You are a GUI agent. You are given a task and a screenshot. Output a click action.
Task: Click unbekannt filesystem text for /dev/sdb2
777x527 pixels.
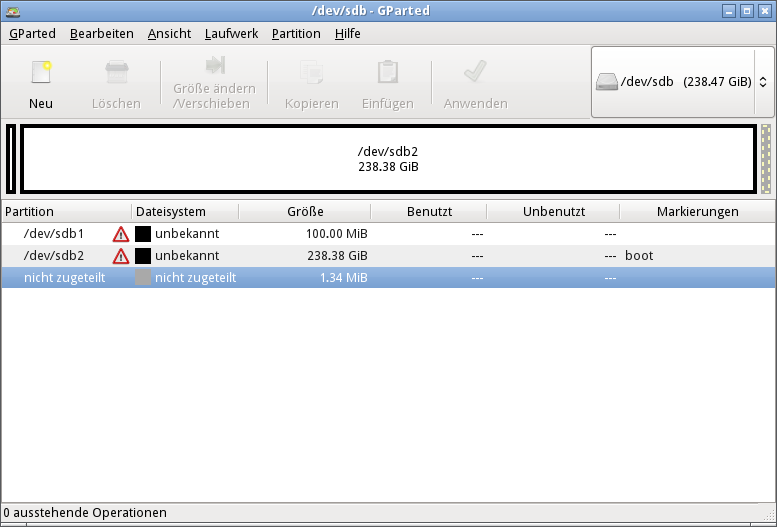(187, 256)
